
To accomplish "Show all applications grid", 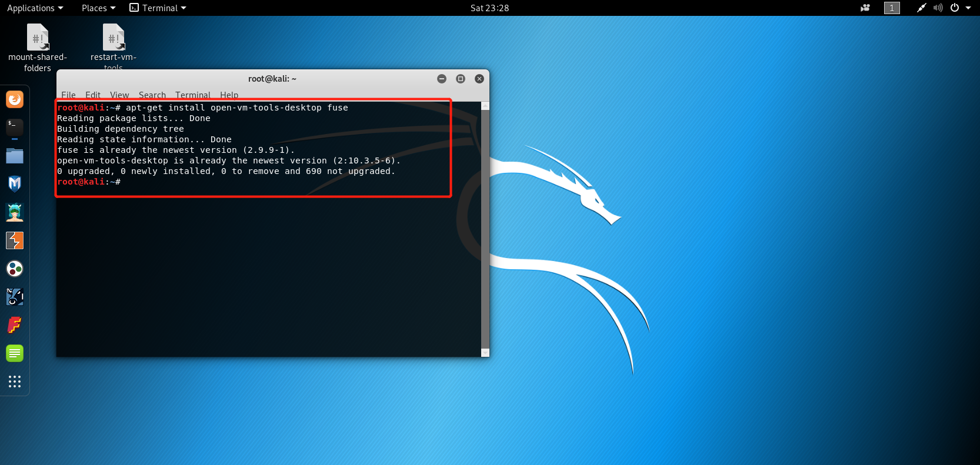I will (x=15, y=382).
